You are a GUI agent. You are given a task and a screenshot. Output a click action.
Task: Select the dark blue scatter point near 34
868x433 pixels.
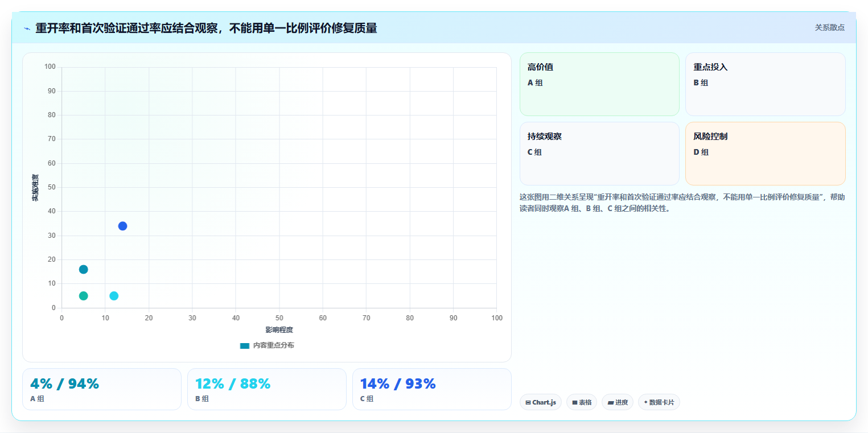[122, 226]
